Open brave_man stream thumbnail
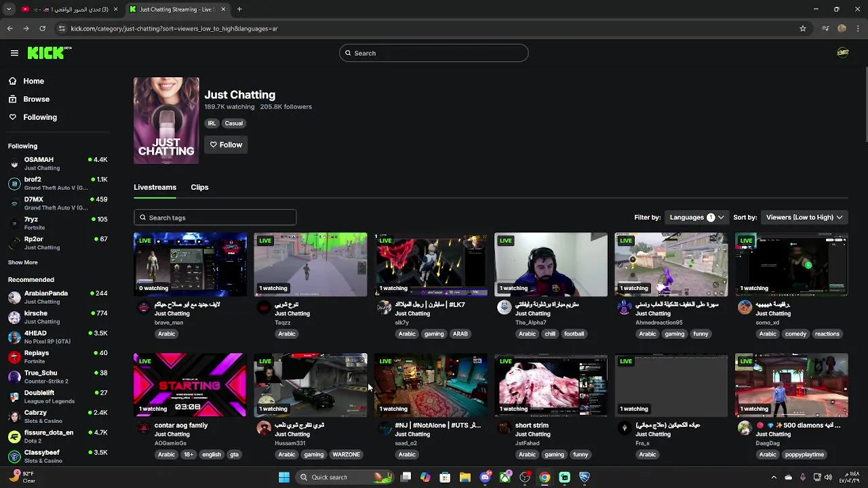This screenshot has height=488, width=868. tap(190, 264)
